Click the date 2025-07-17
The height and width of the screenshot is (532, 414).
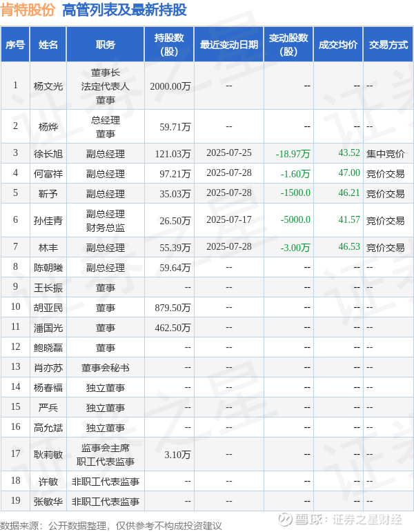click(229, 220)
